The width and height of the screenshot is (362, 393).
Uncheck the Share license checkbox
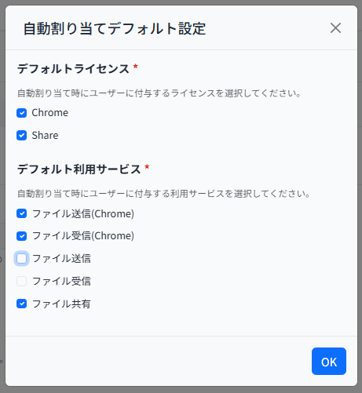click(22, 136)
